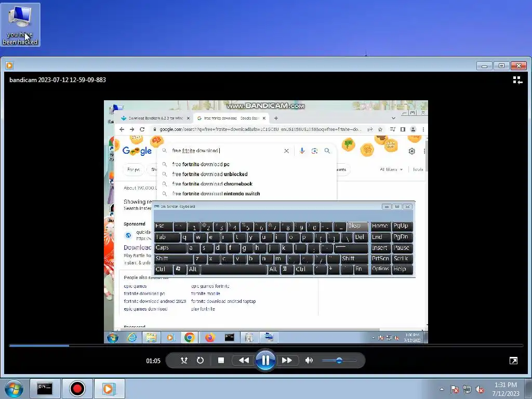Maximize the Media Player window
Image resolution: width=532 pixels, height=399 pixels.
click(x=501, y=65)
